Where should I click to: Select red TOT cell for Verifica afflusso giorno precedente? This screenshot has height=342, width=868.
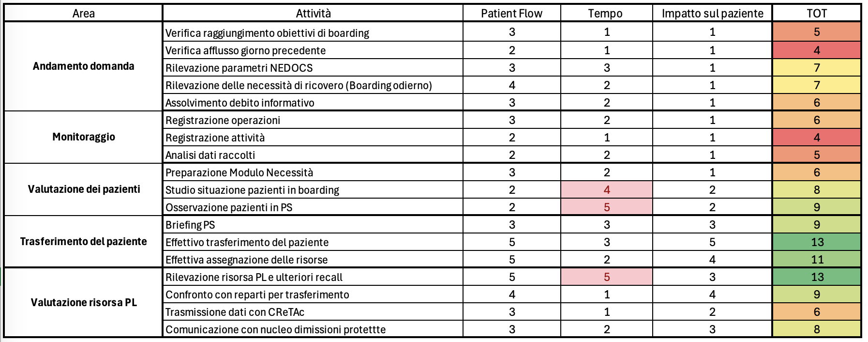pyautogui.click(x=816, y=50)
